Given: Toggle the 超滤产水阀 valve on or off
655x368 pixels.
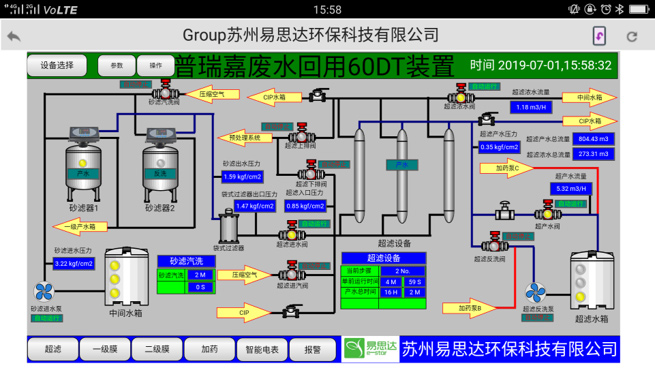Looking at the screenshot, I should [548, 210].
